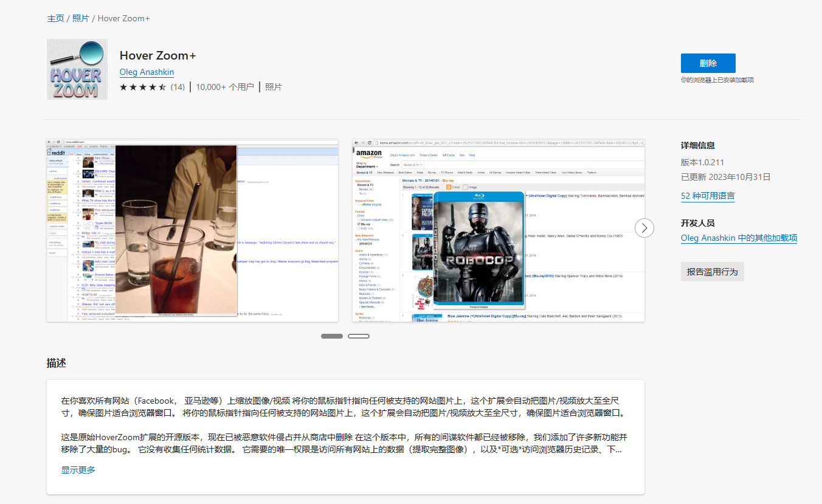Click the 删除 button to remove extension
The width and height of the screenshot is (822, 504).
point(708,63)
